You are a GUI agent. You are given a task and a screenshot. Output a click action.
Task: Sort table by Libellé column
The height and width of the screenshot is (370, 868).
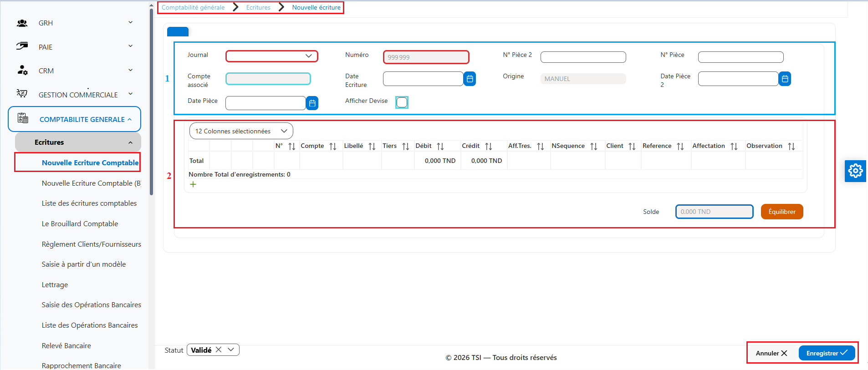(x=372, y=147)
